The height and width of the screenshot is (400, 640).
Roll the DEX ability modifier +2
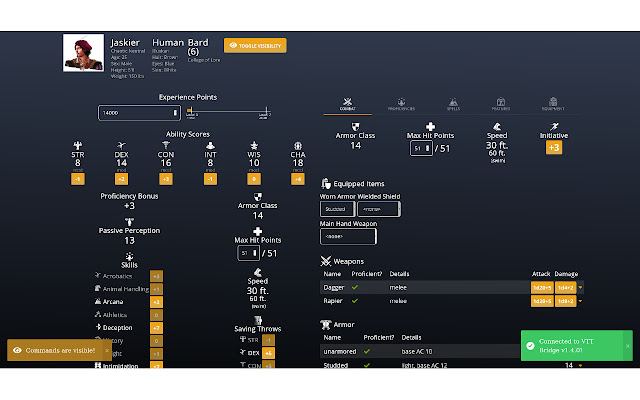121,179
